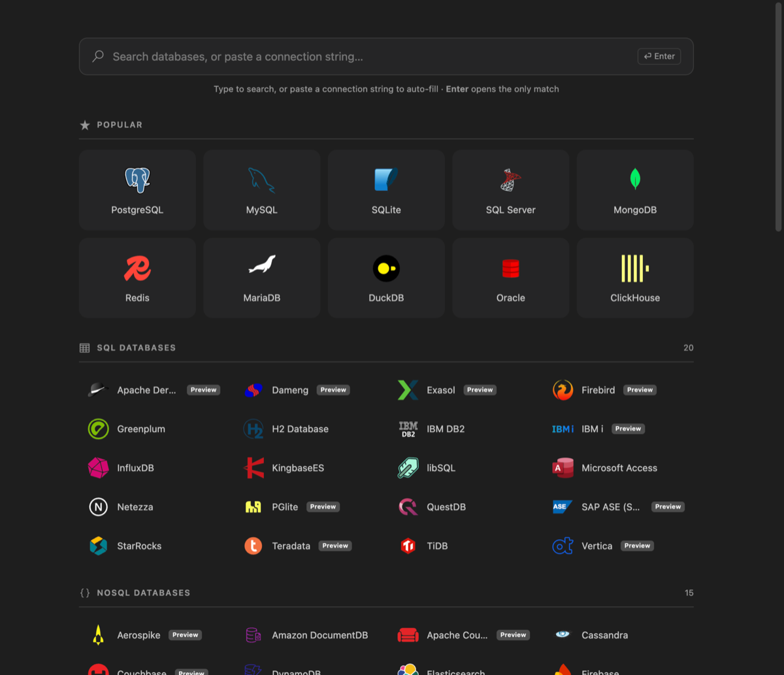784x675 pixels.
Task: Open the SQLite database tile
Action: coord(386,189)
